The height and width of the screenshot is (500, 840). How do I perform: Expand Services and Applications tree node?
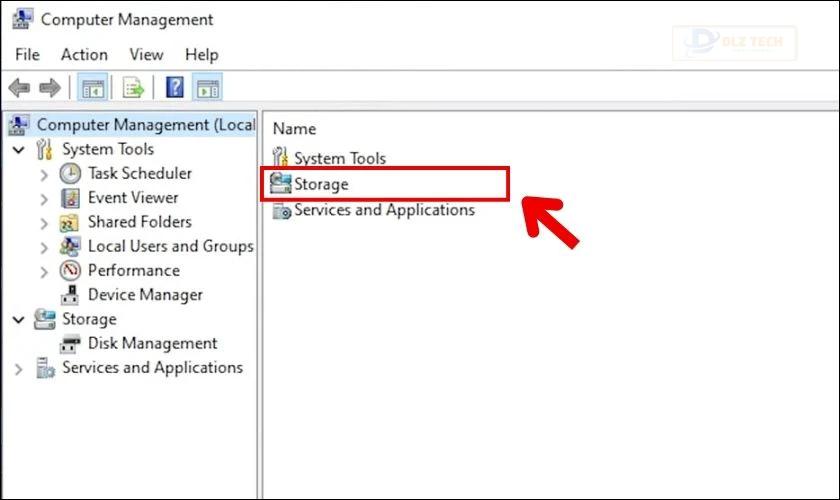19,369
